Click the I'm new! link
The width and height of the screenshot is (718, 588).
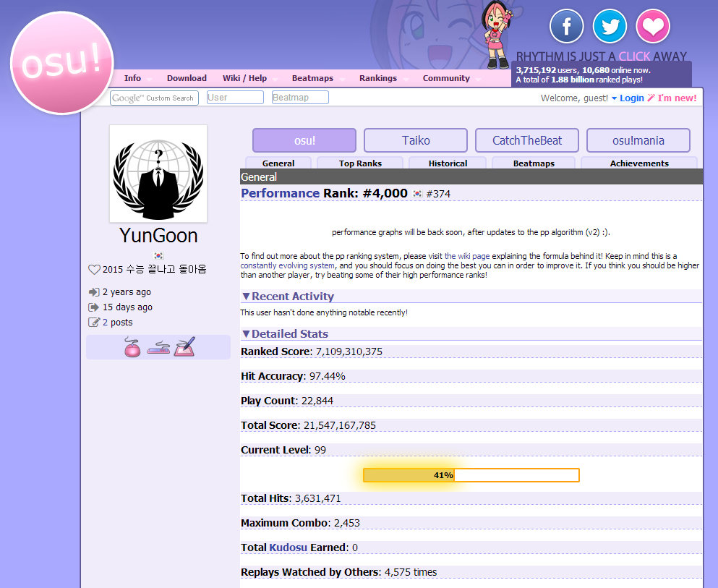click(678, 98)
